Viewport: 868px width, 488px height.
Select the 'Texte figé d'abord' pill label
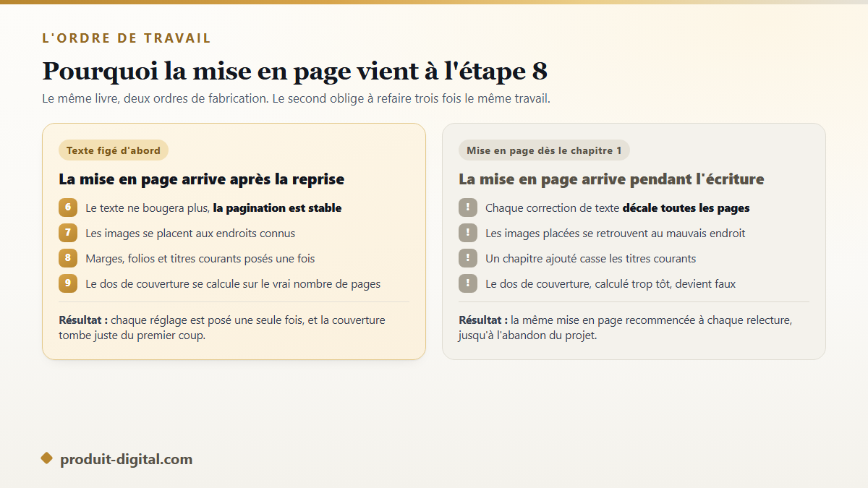(x=114, y=150)
